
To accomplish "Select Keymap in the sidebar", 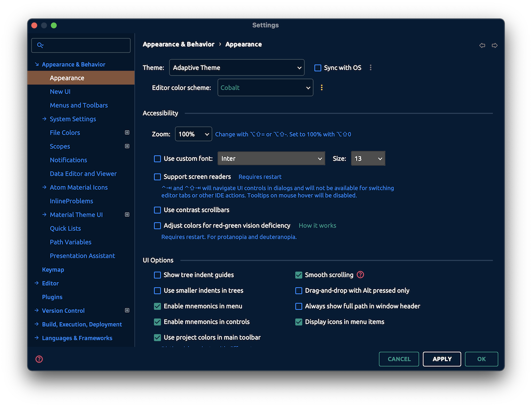I will click(x=53, y=269).
